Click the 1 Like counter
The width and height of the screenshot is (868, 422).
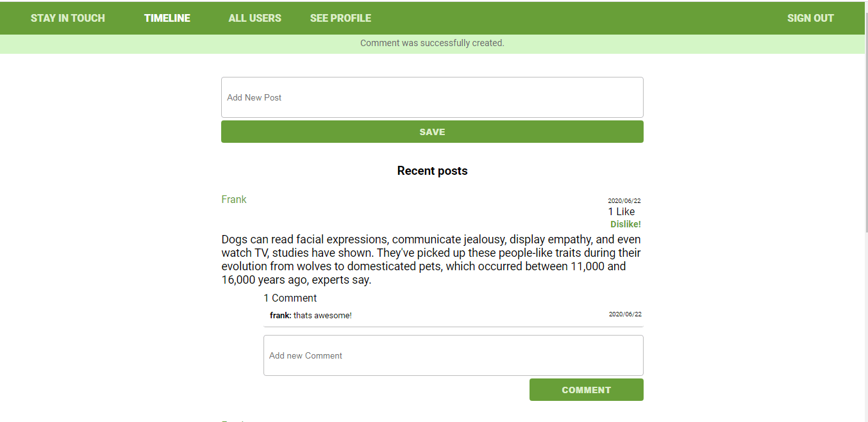(621, 211)
